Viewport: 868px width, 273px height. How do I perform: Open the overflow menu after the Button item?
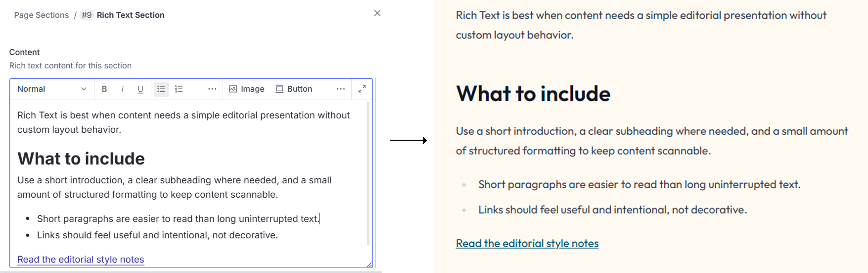(x=341, y=89)
